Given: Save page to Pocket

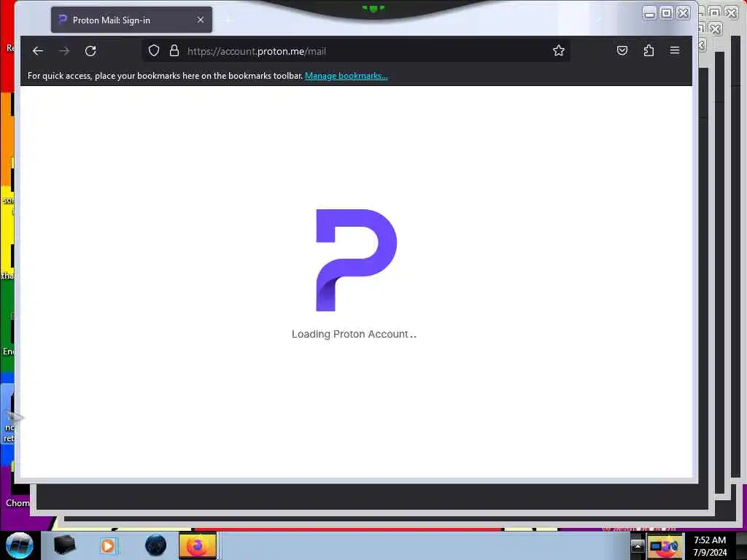Looking at the screenshot, I should (x=622, y=50).
